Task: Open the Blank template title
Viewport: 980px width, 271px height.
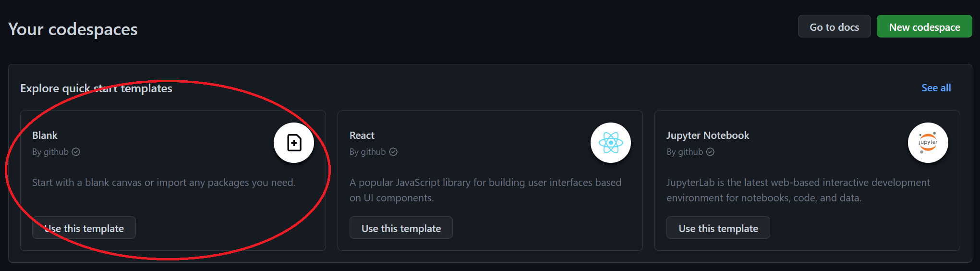Action: point(45,135)
